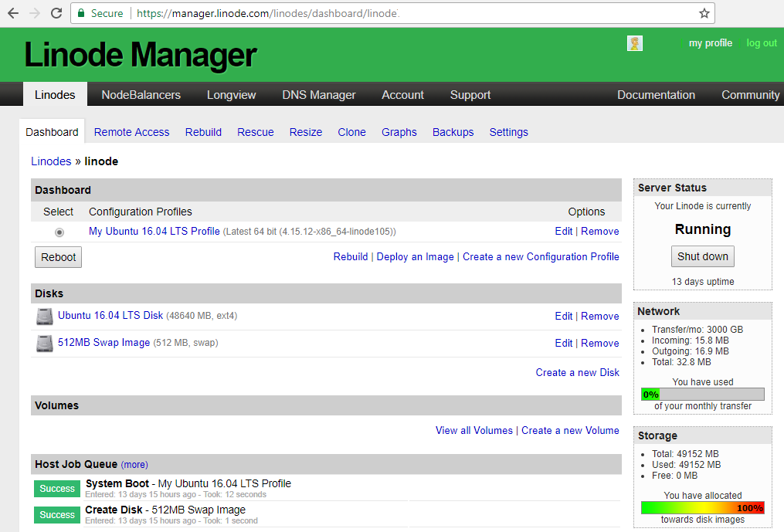Viewport: 784px width, 532px height.
Task: Click the Shut down button
Action: tap(702, 256)
